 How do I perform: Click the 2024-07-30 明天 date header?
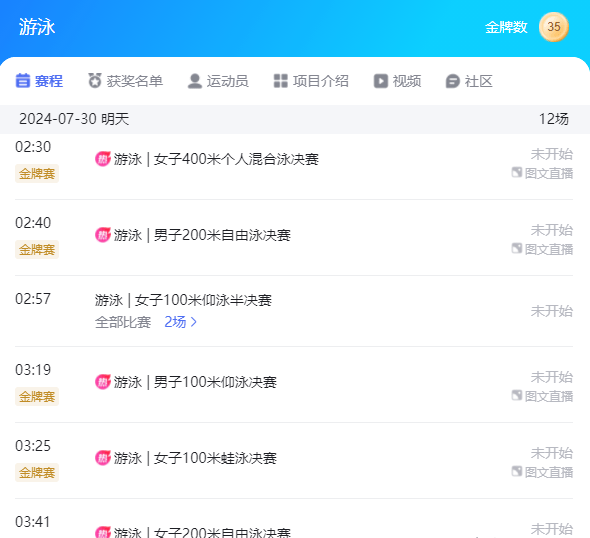coord(74,119)
